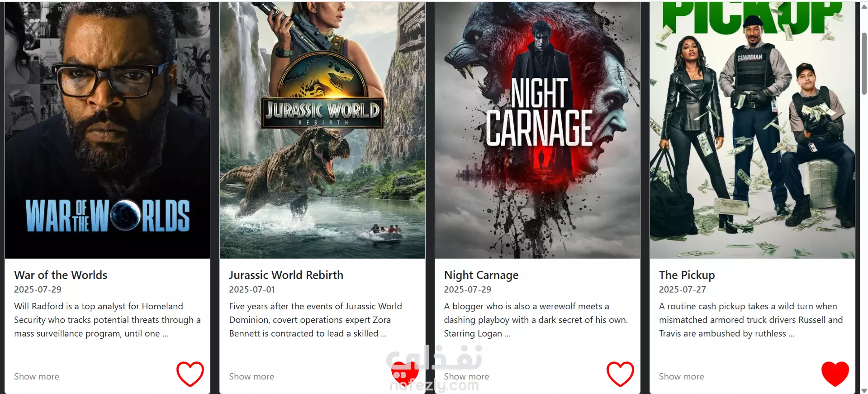
Task: Click the War of the Worlds title
Action: [61, 275]
